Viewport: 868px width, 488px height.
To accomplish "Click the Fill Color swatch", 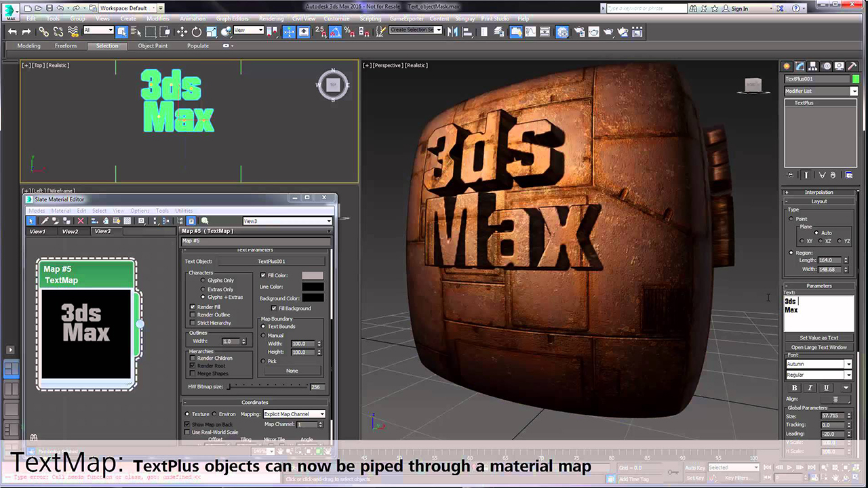I will tap(312, 276).
